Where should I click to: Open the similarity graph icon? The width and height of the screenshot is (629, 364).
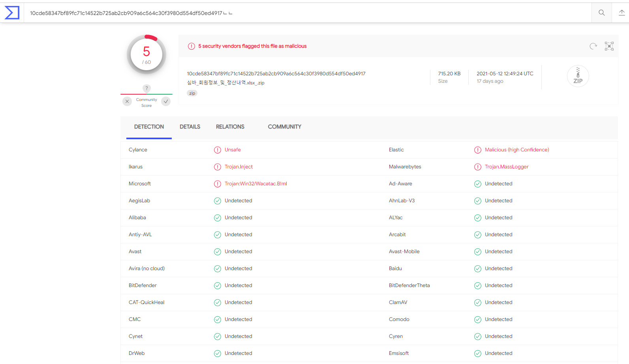point(609,46)
